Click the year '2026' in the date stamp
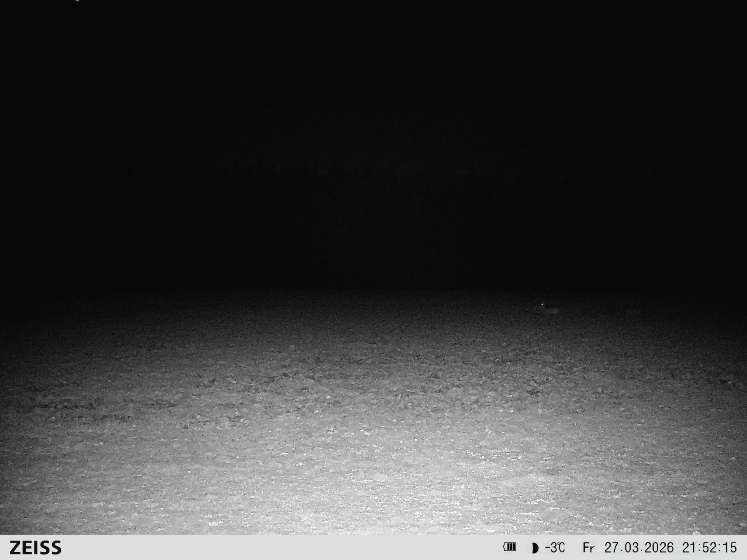This screenshot has height=560, width=747. [x=658, y=548]
